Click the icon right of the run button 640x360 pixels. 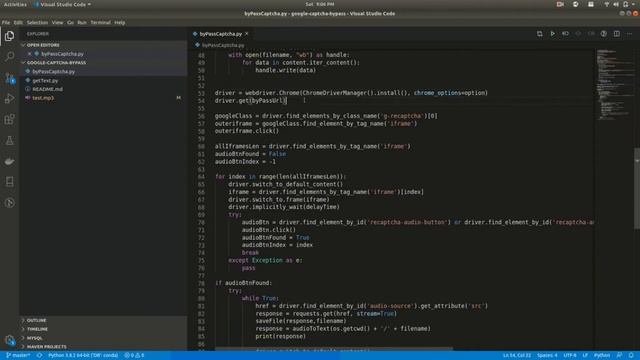pos(565,34)
